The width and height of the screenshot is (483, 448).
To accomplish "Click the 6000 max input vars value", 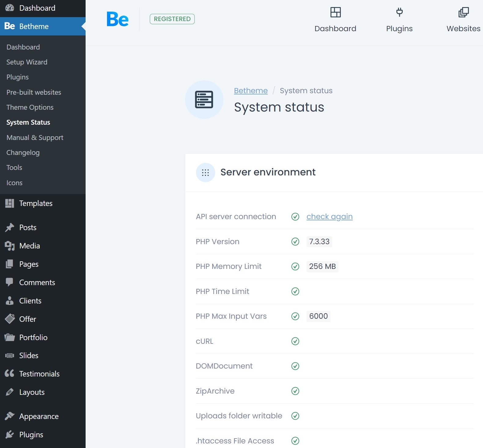I will point(318,316).
